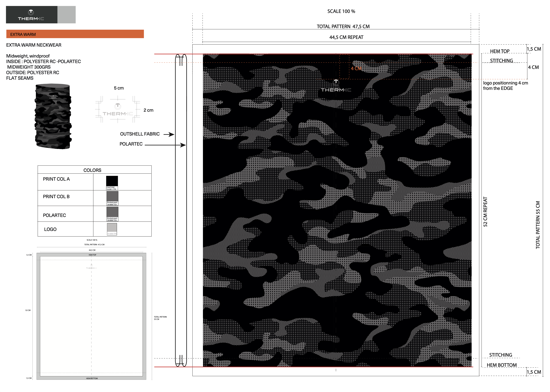Click the orange EXTRA WARM banner

coord(75,34)
